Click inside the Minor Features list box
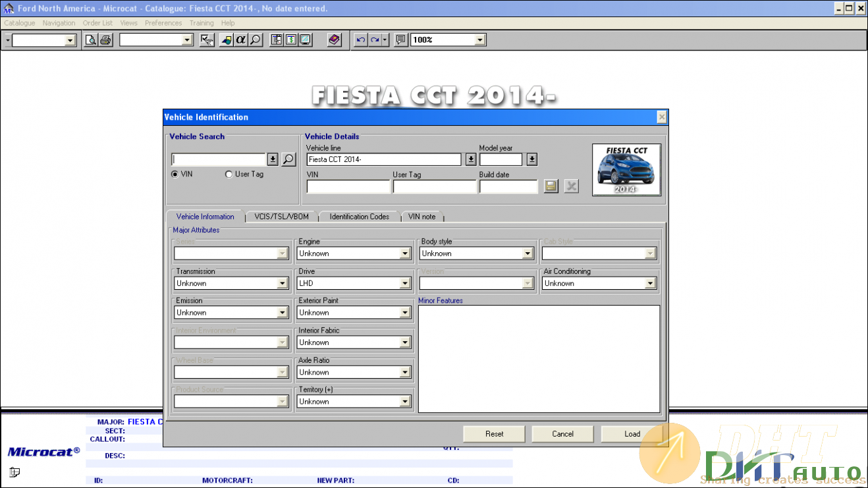The width and height of the screenshot is (868, 488). click(x=539, y=359)
